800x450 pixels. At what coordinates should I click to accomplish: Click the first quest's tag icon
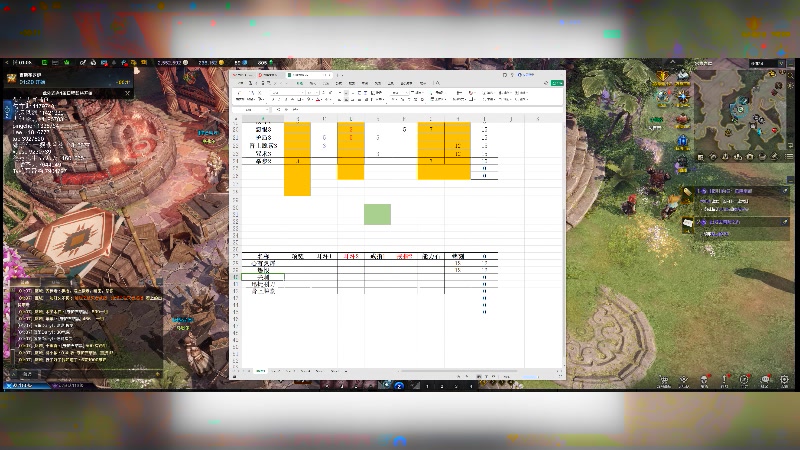(x=688, y=192)
